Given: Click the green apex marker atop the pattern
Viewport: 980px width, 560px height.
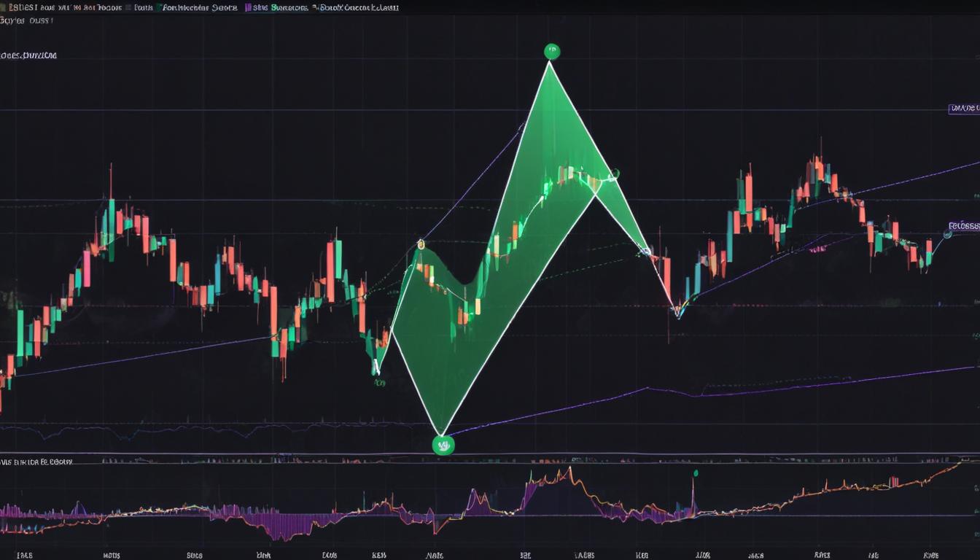Looking at the screenshot, I should tap(551, 50).
